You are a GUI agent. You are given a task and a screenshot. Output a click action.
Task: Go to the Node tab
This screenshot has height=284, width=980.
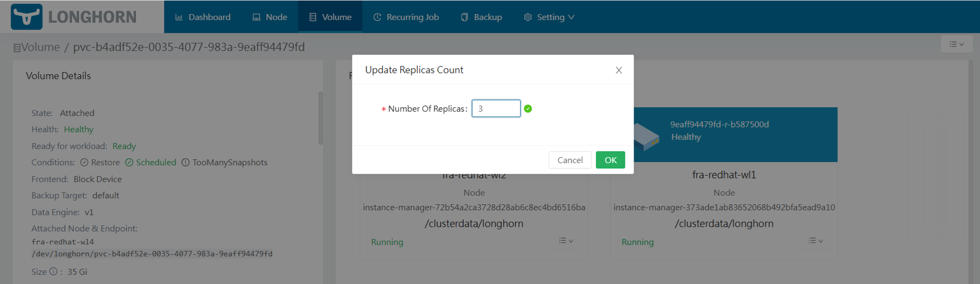(x=270, y=17)
